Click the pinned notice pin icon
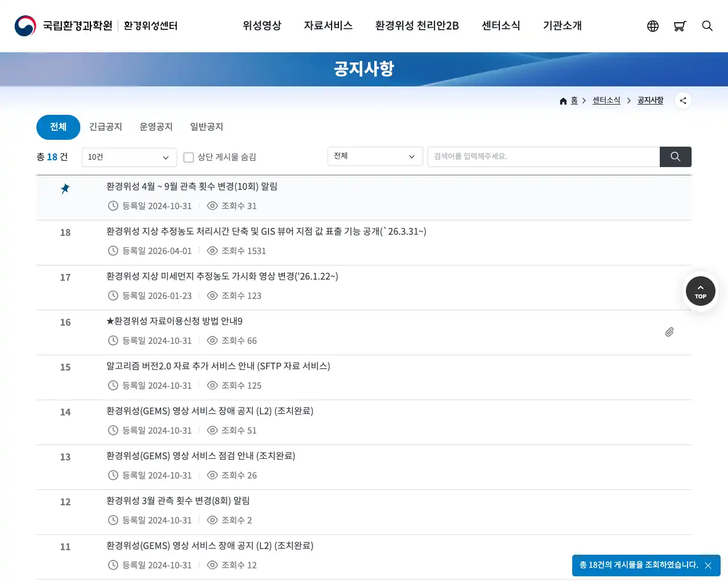Viewport: 728px width, 582px height. pyautogui.click(x=65, y=189)
